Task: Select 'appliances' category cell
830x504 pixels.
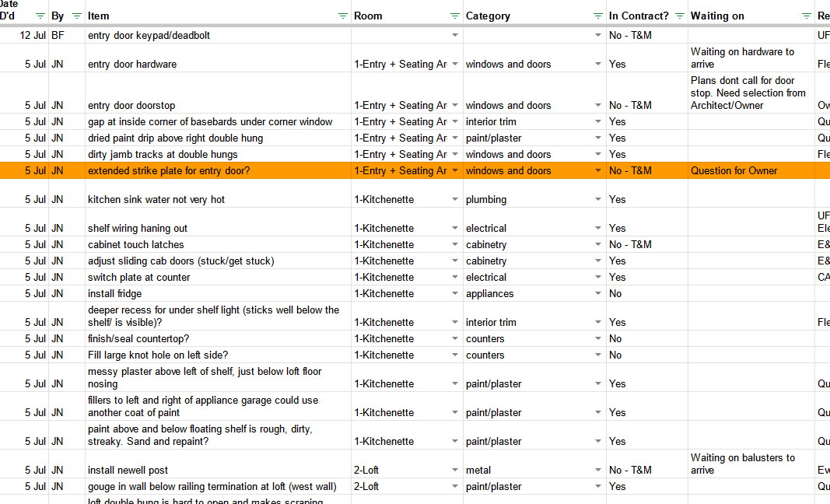Action: 534,293
